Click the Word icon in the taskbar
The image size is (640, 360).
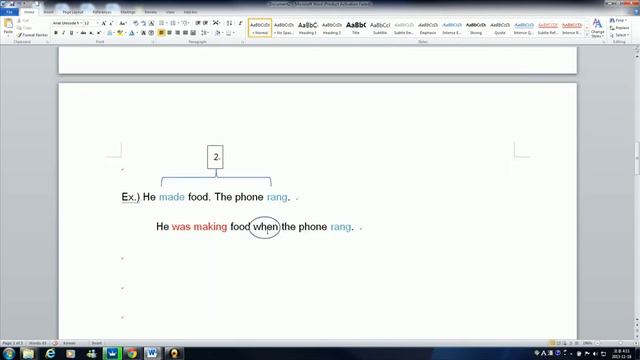click(152, 353)
